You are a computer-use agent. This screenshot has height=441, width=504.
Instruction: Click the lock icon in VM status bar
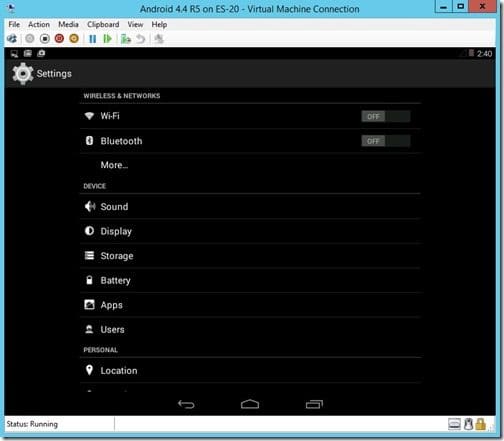pyautogui.click(x=480, y=424)
